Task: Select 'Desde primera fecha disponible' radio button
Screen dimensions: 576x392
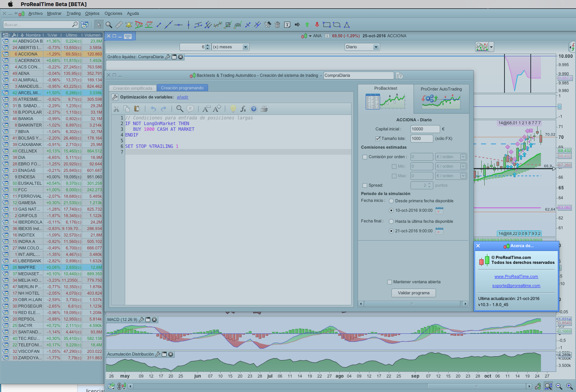Action: click(391, 201)
